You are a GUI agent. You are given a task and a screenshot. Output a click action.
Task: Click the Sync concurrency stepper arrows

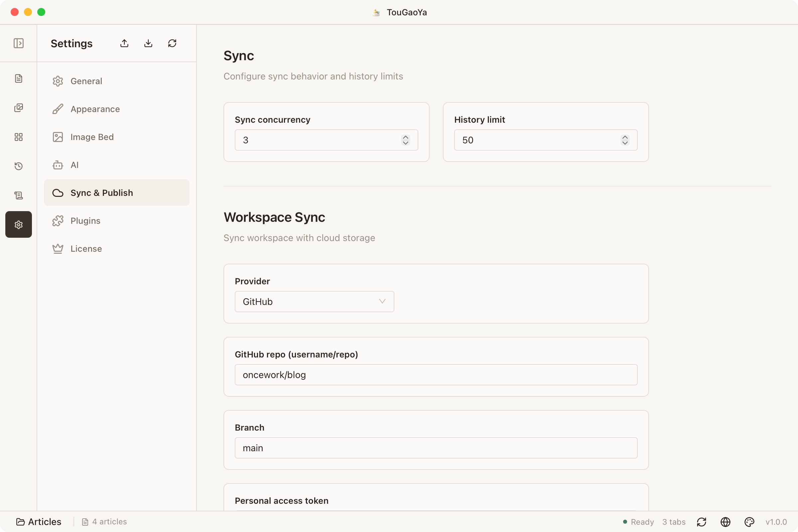coord(405,140)
